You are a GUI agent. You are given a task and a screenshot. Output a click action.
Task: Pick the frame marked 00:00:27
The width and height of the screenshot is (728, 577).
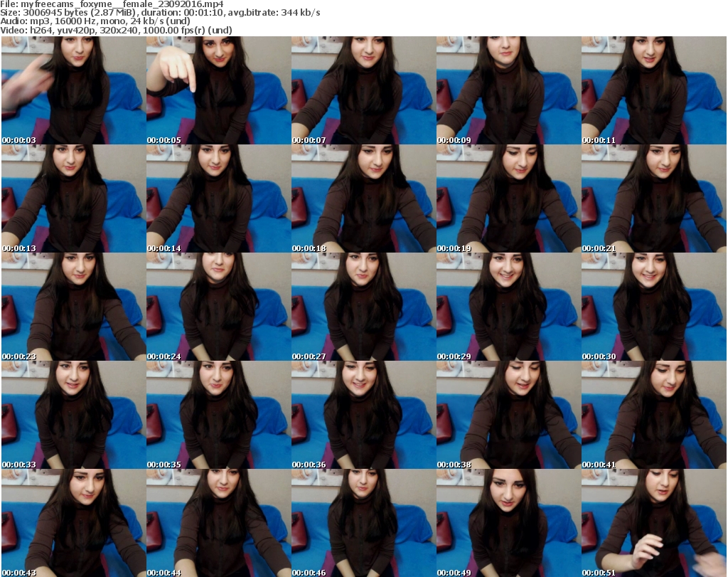(x=363, y=307)
